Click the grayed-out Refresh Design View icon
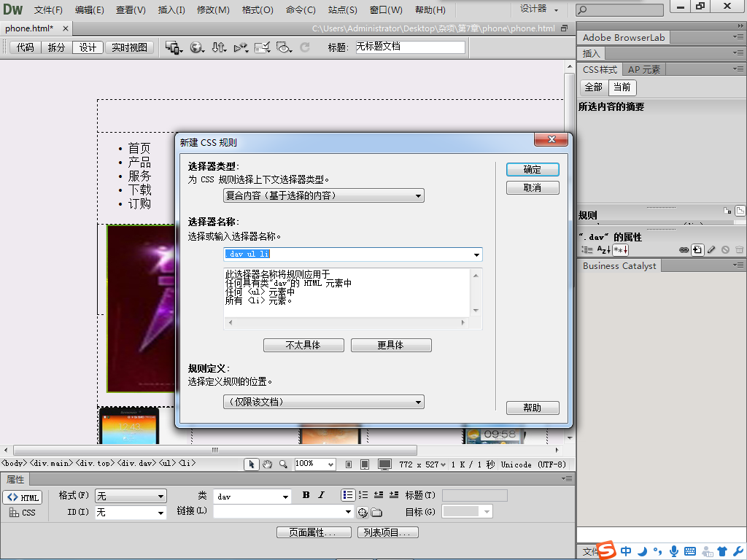 coord(305,47)
